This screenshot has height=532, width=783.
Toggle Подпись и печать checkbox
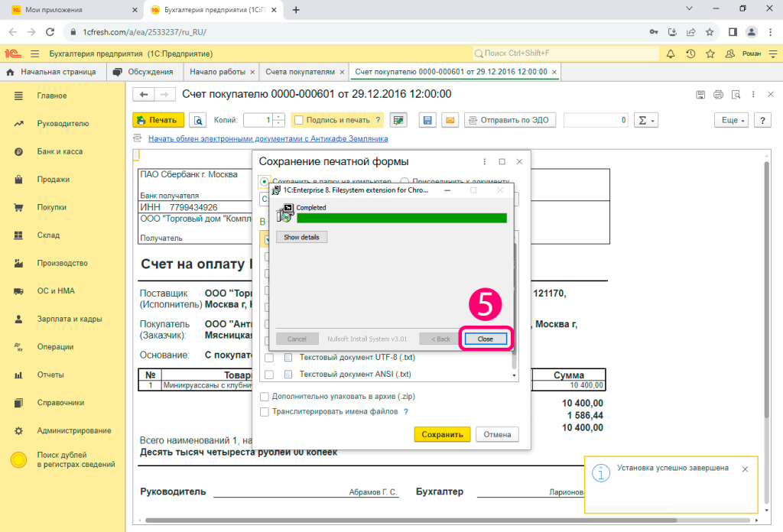[299, 120]
